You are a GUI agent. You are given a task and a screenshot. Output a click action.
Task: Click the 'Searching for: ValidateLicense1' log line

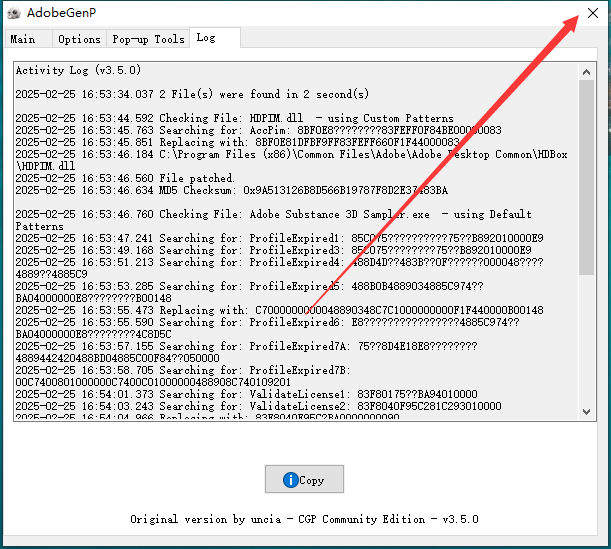tap(246, 394)
